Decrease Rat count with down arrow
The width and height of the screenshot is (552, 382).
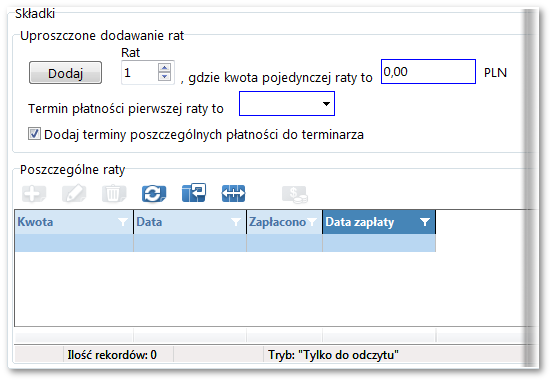pos(164,76)
